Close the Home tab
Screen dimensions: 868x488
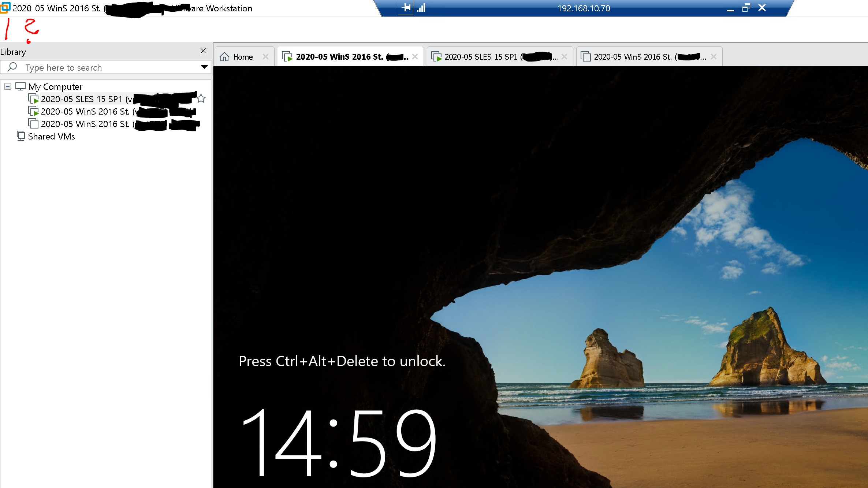[x=266, y=57]
